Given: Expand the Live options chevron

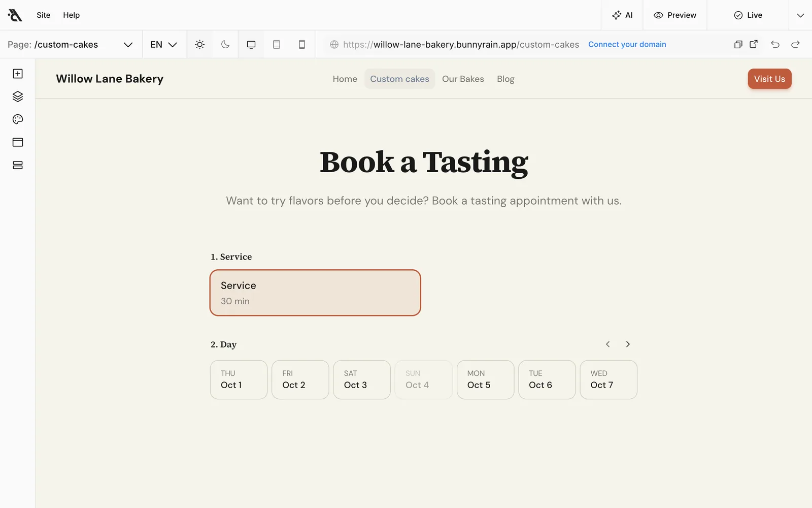Looking at the screenshot, I should point(800,15).
